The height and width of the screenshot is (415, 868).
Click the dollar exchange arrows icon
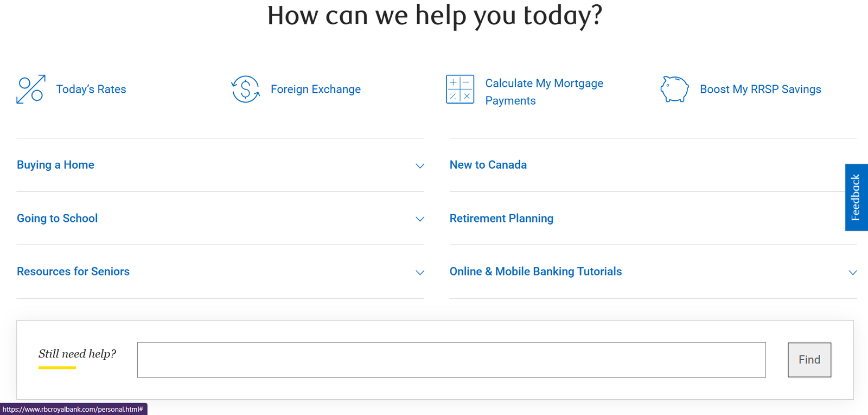point(245,89)
